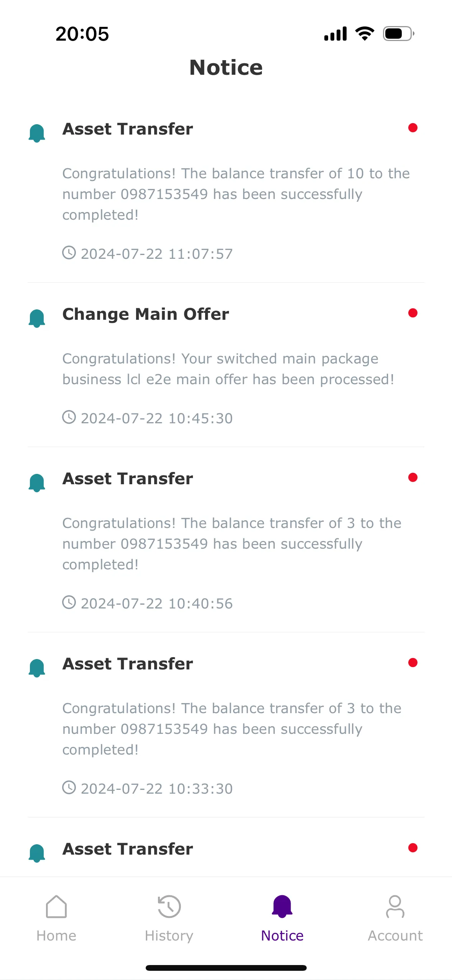Tap the red unread dot on the 10:40:56 notice

[413, 477]
